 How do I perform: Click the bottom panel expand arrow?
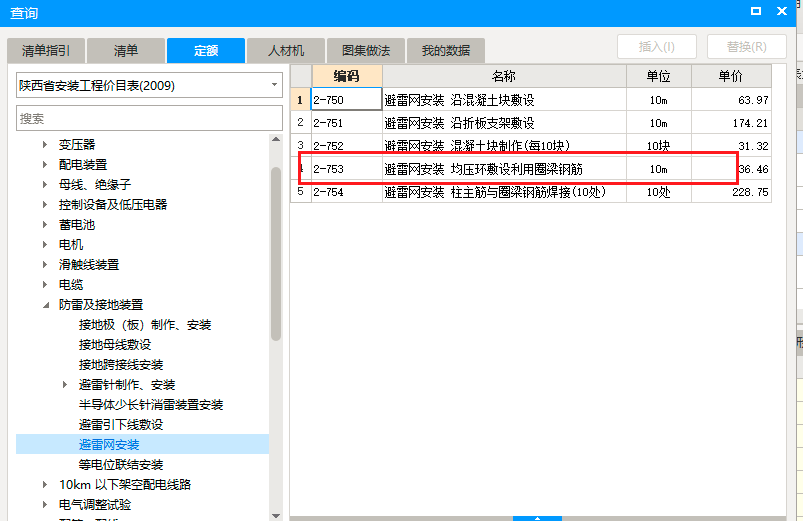click(x=537, y=518)
